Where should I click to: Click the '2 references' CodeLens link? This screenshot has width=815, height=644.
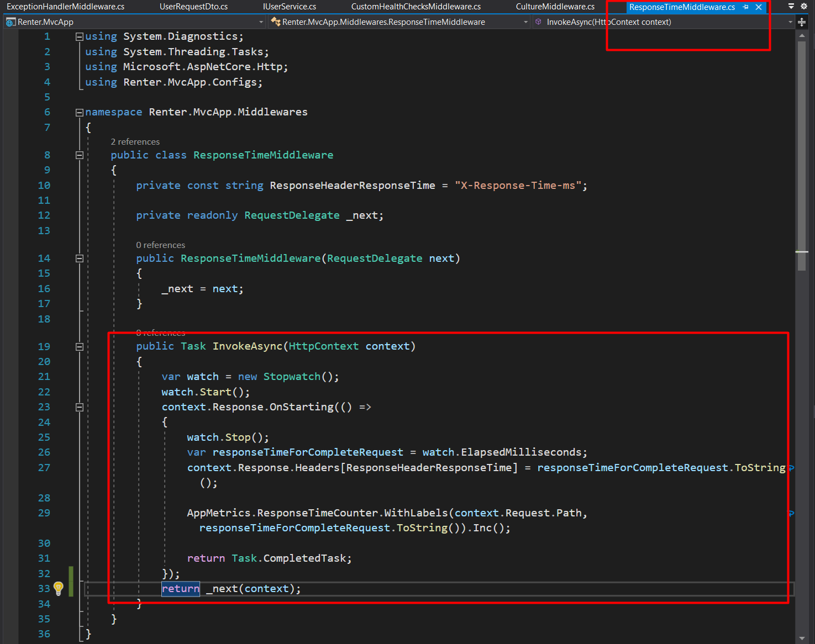tap(135, 142)
